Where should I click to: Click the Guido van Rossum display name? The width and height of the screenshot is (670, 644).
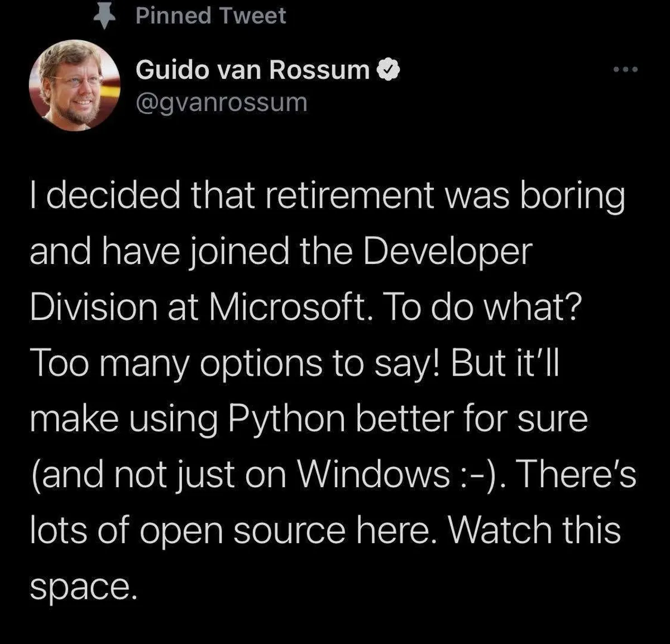252,70
